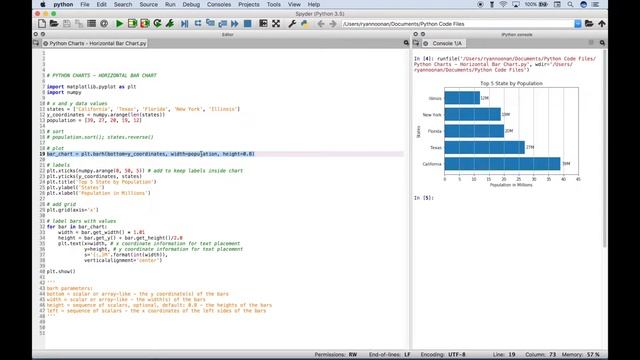Viewport: 640px width, 360px height.
Task: Click Run cell and advance icon
Action: click(145, 24)
